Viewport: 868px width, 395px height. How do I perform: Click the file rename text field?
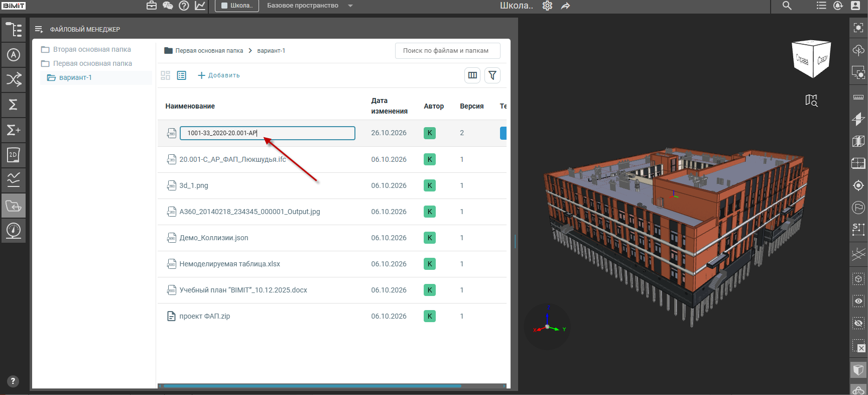(x=268, y=133)
